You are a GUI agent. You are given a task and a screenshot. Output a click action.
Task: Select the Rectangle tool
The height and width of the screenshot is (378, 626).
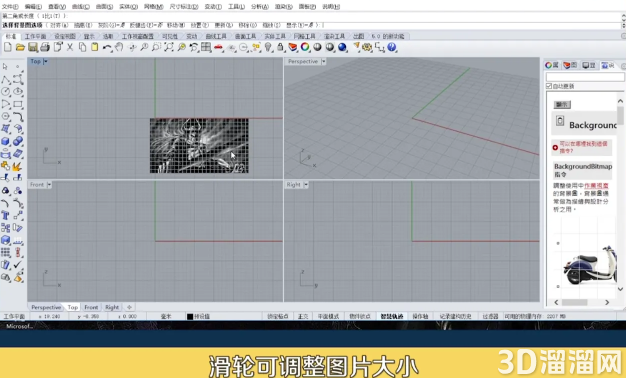[18, 104]
